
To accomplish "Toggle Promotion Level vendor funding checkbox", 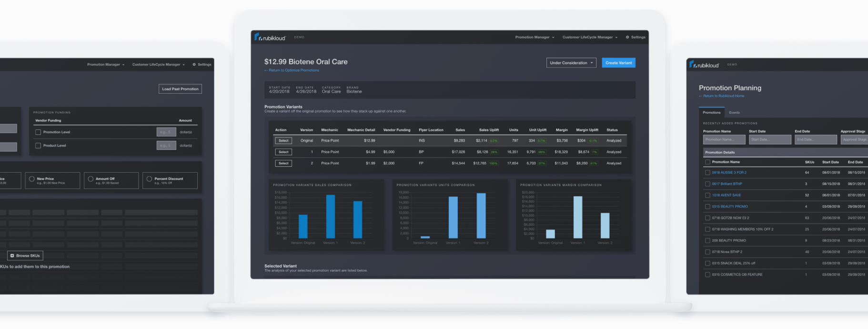I will [x=38, y=132].
